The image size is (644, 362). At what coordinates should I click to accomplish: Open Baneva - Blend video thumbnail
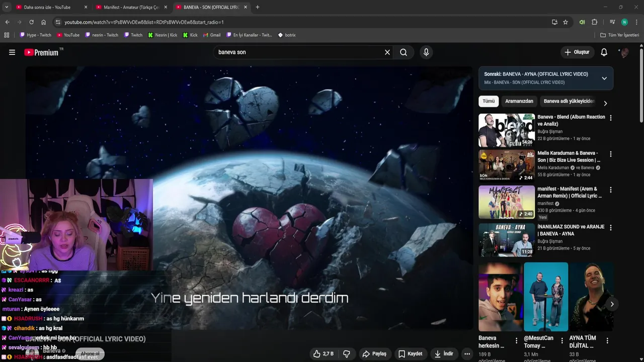coord(507,130)
